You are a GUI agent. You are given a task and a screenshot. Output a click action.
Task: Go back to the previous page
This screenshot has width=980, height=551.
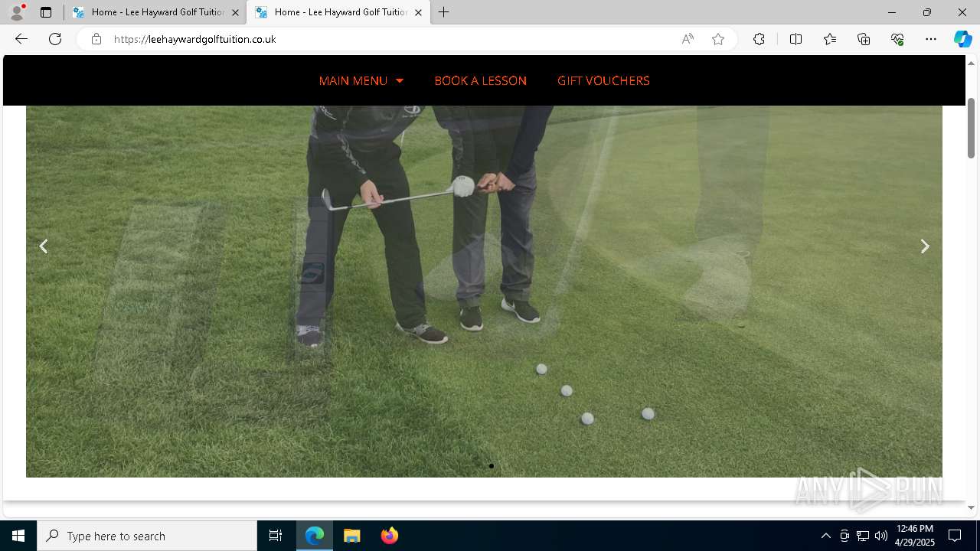coord(21,39)
